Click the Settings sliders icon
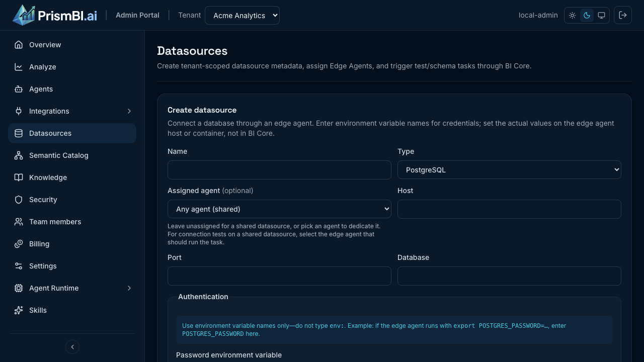 point(19,266)
